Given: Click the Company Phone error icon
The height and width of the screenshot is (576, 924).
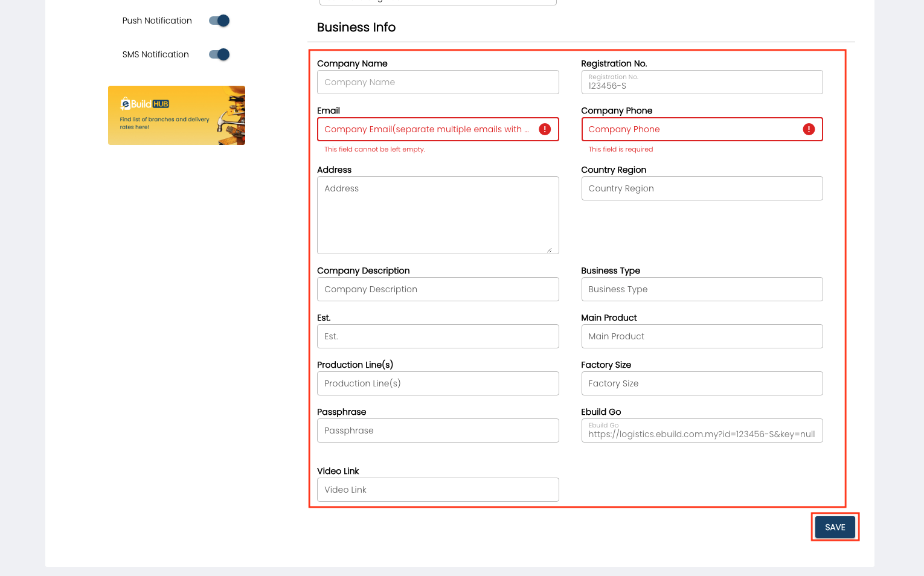Looking at the screenshot, I should [x=809, y=129].
